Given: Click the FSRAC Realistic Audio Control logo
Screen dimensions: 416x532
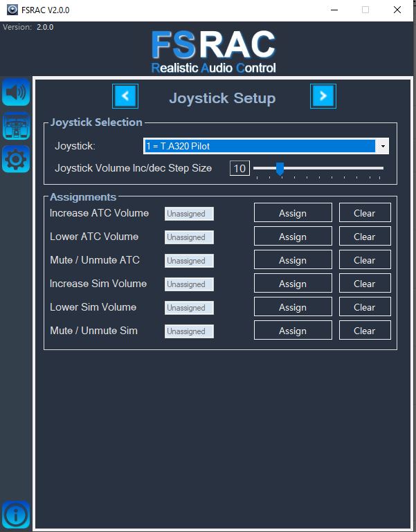Looking at the screenshot, I should coord(214,52).
